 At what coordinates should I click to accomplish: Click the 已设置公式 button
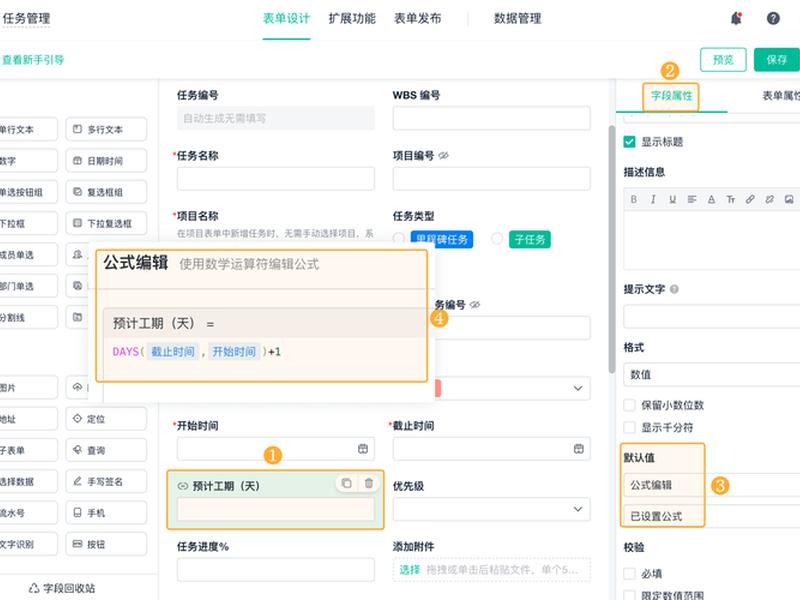click(712, 516)
